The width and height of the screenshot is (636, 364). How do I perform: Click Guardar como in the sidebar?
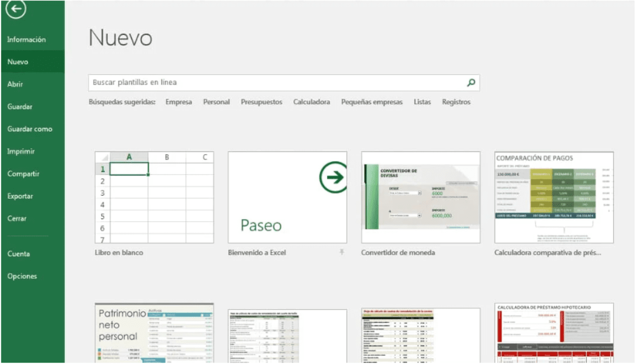pos(30,129)
